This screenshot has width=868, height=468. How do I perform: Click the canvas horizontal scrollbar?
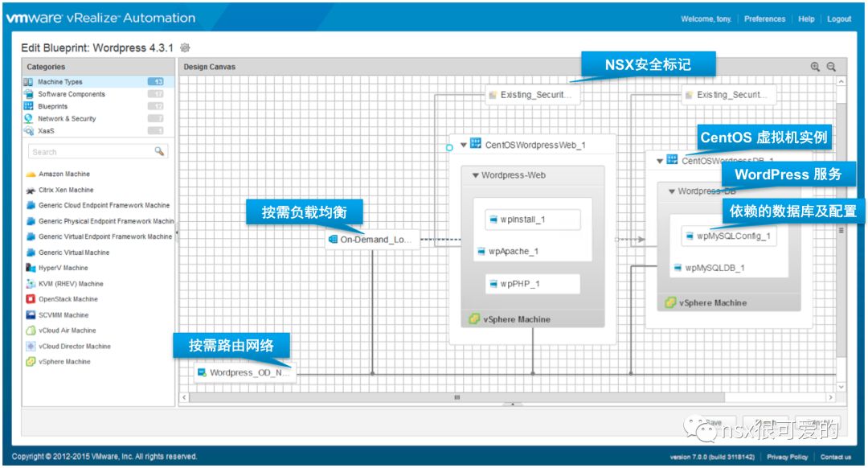coord(457,398)
